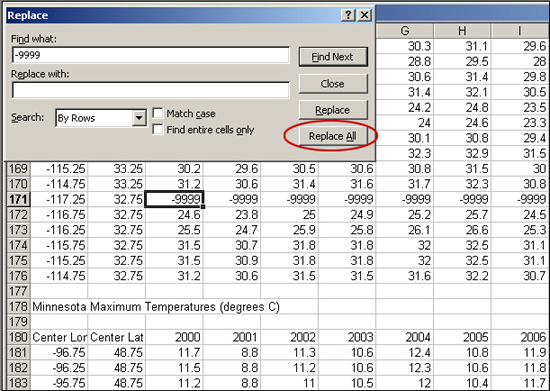Viewport: 550px width, 391px height.
Task: Click the Replace with text field
Action: pyautogui.click(x=150, y=90)
